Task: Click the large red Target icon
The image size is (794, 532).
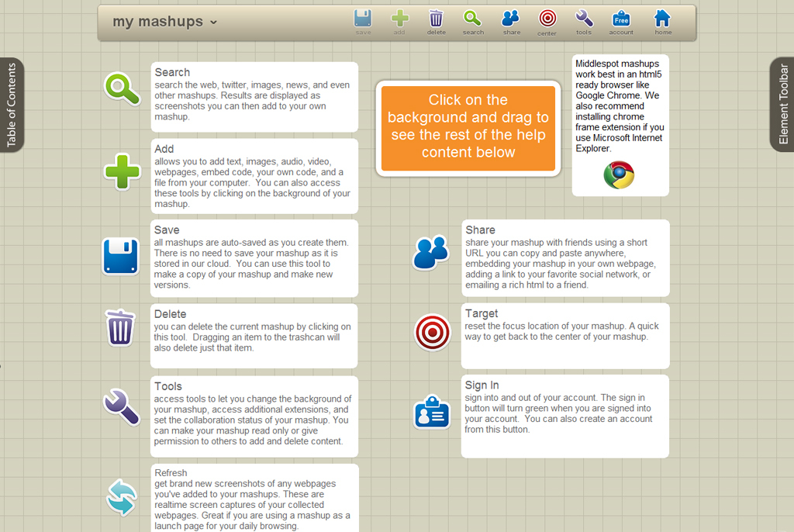Action: [433, 332]
